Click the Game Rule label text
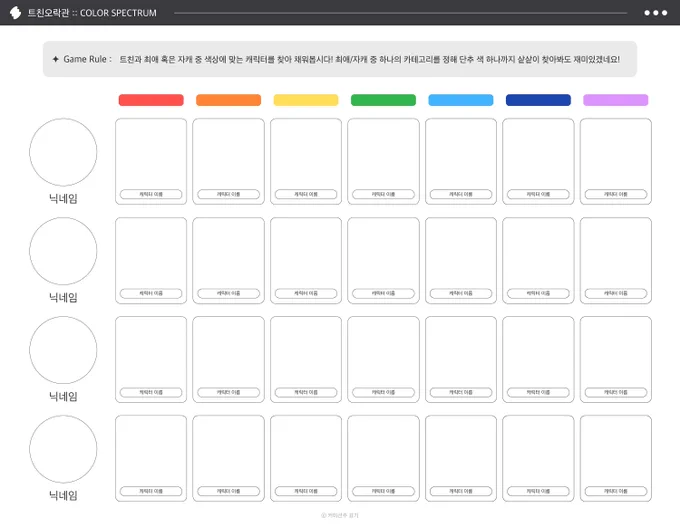 (87, 59)
